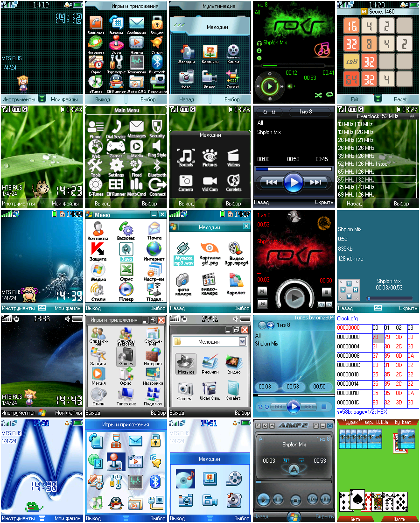
Task: Open the видео-камера icon
Action: 210,279
